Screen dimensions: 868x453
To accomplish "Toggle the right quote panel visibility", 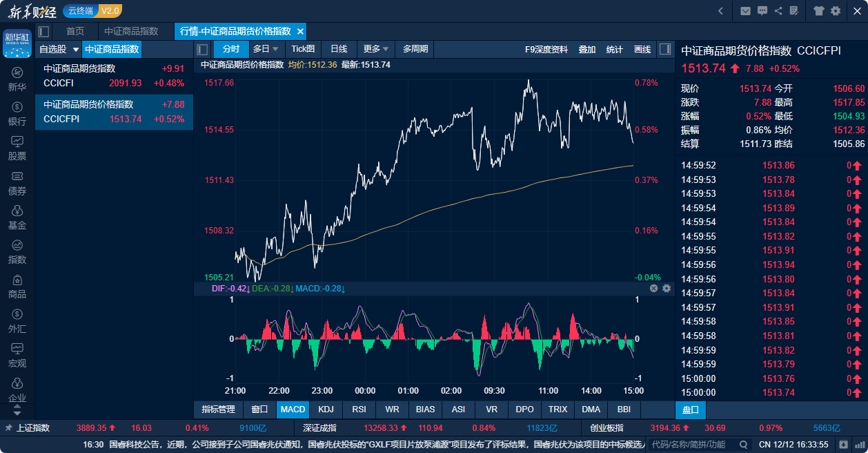I will click(x=664, y=49).
